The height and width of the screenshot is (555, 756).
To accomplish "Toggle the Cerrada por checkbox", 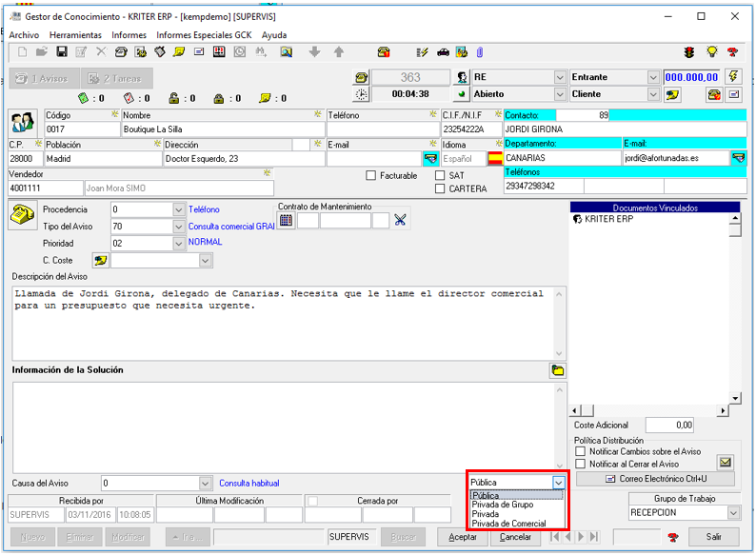I will 312,501.
